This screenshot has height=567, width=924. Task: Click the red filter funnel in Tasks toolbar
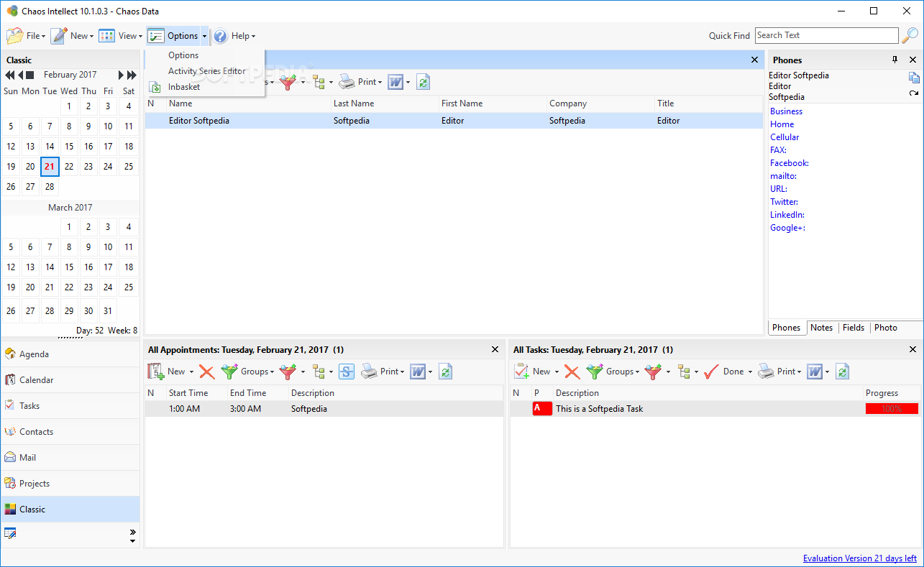click(653, 372)
